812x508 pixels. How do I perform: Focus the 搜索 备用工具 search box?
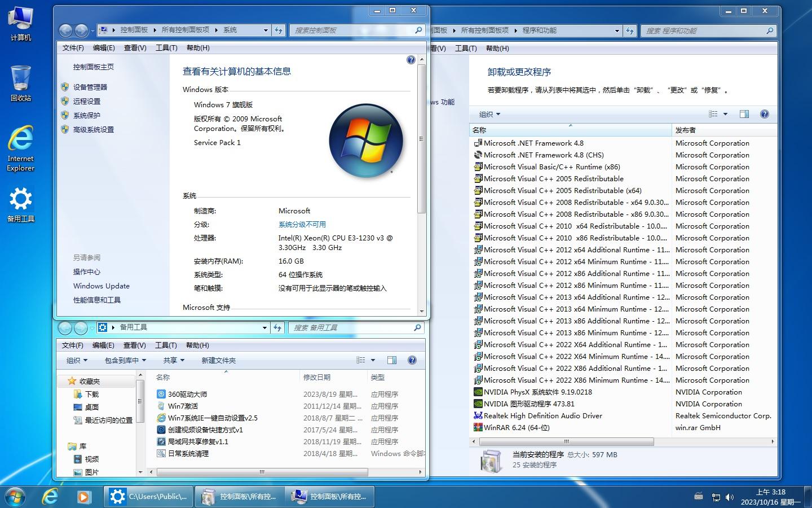(x=356, y=327)
